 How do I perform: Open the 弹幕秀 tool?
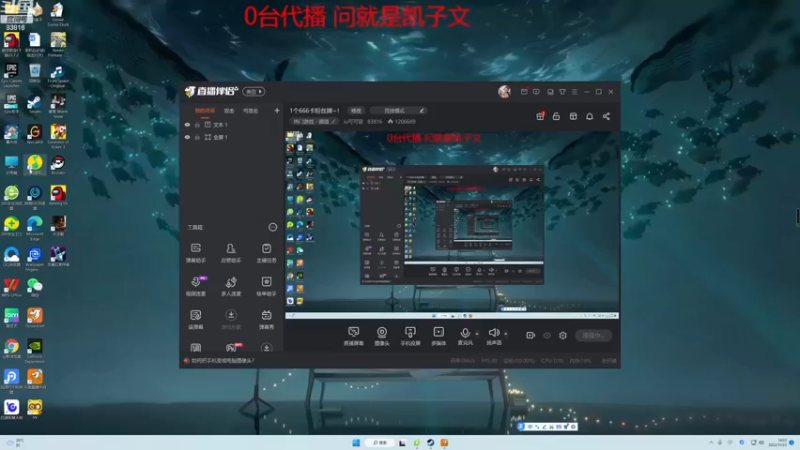(x=266, y=319)
